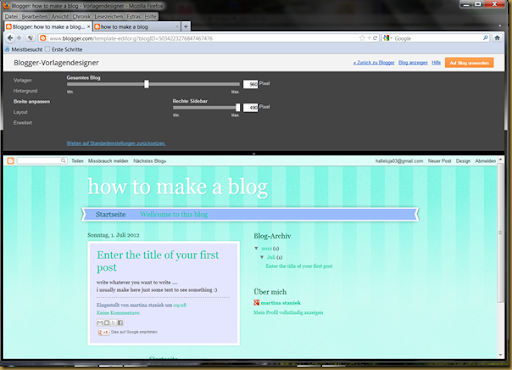Click the Rechte Sidebar pixel value field

click(x=250, y=107)
